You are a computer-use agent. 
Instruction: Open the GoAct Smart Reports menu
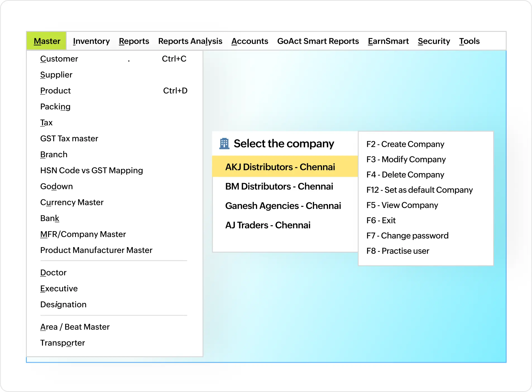(318, 41)
